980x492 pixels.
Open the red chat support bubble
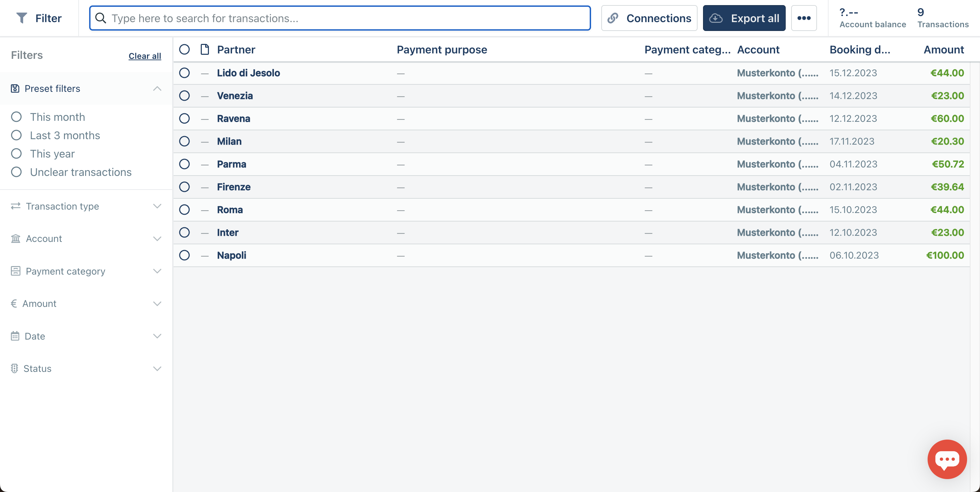coord(947,459)
